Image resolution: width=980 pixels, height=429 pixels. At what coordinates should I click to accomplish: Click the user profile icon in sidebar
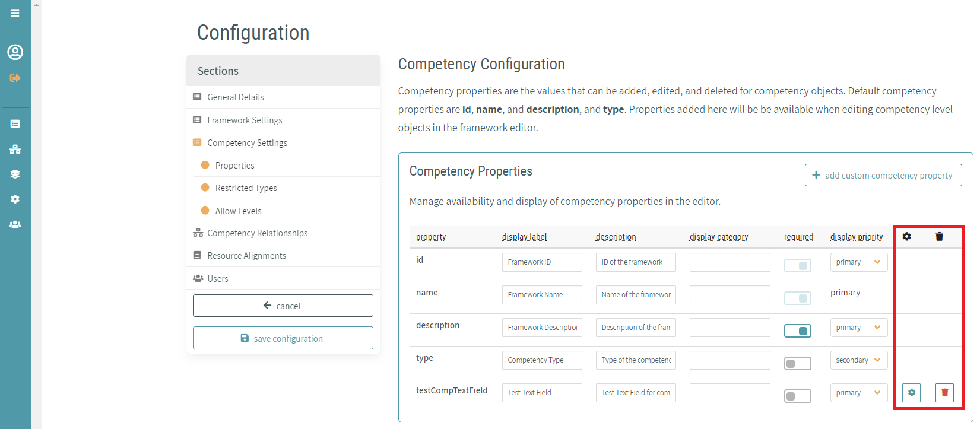[15, 52]
